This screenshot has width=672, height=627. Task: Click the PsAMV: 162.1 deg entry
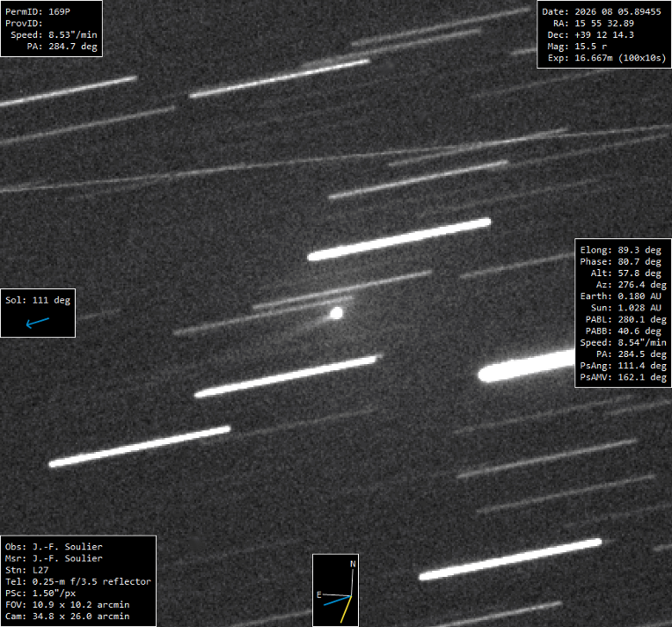(623, 377)
